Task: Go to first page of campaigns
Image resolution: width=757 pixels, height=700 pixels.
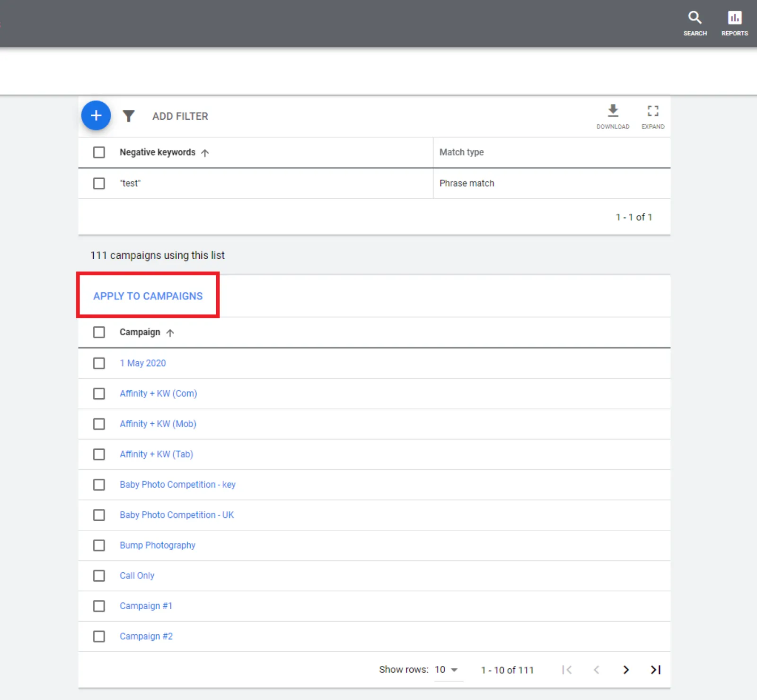Action: [567, 670]
